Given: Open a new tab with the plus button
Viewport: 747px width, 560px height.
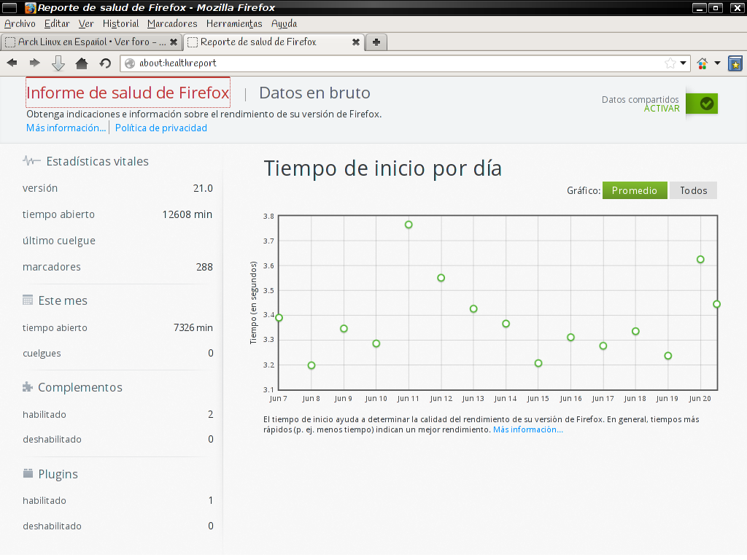Looking at the screenshot, I should click(376, 42).
